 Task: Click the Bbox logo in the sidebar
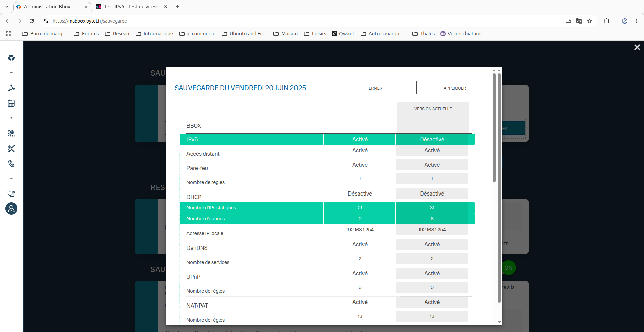11,58
